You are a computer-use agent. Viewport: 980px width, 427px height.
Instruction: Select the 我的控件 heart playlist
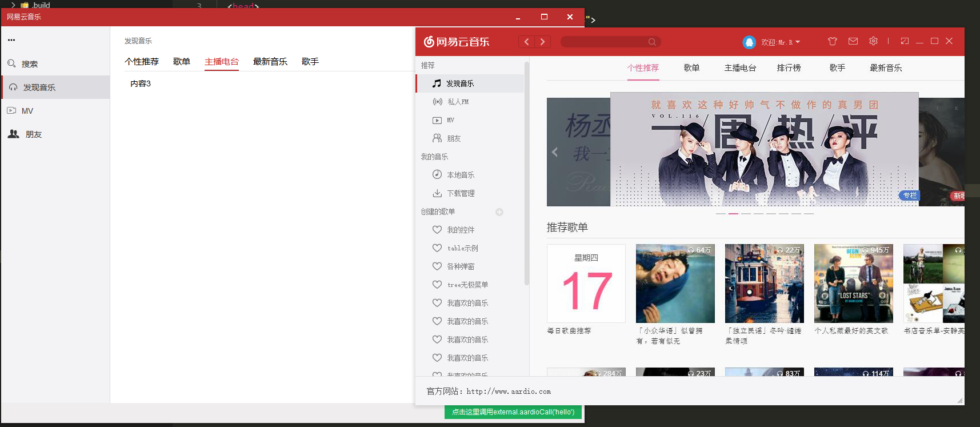[x=461, y=230]
